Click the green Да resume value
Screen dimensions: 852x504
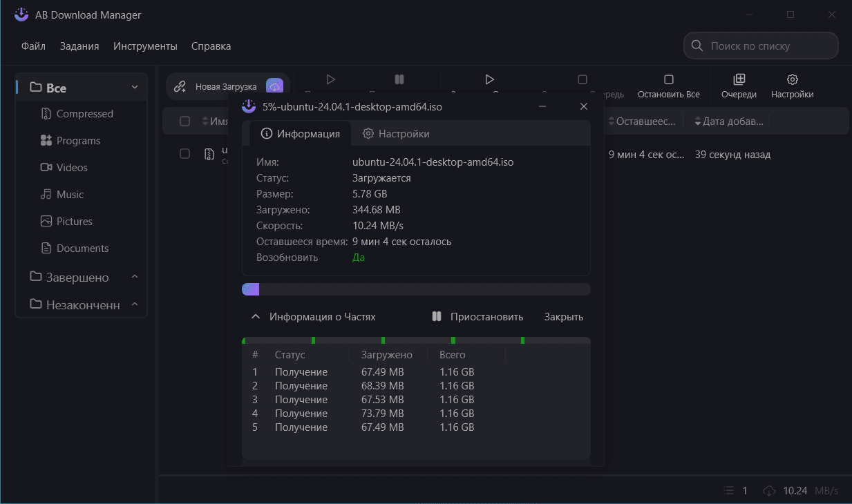(359, 258)
